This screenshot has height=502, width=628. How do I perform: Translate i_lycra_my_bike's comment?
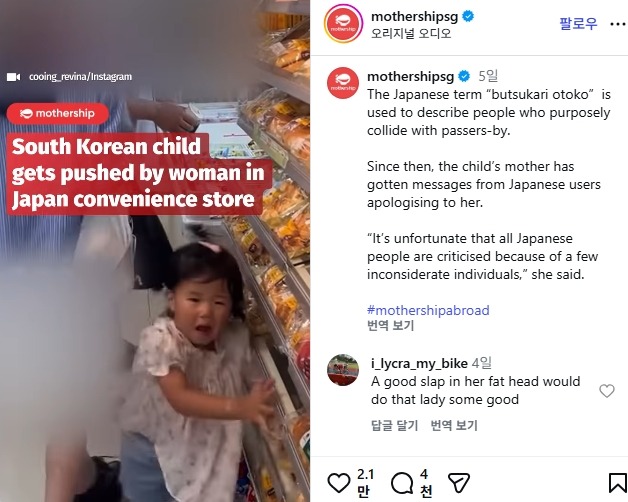tap(454, 425)
